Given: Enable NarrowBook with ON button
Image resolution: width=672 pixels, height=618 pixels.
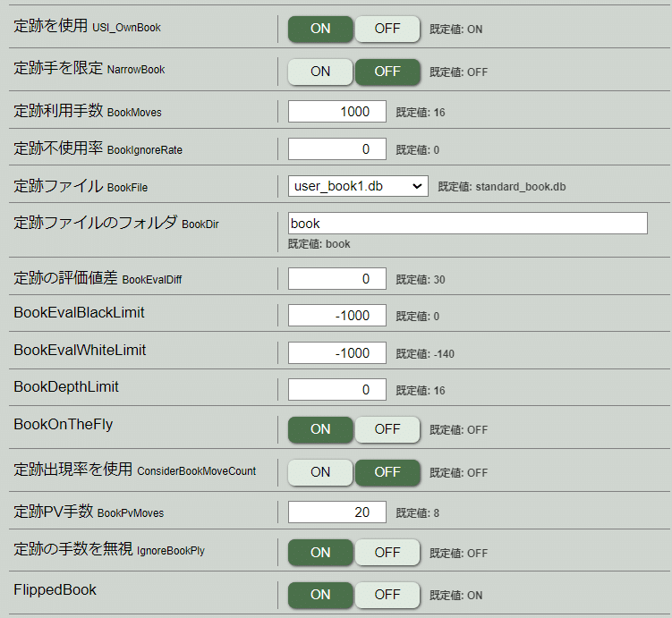Looking at the screenshot, I should [x=320, y=72].
